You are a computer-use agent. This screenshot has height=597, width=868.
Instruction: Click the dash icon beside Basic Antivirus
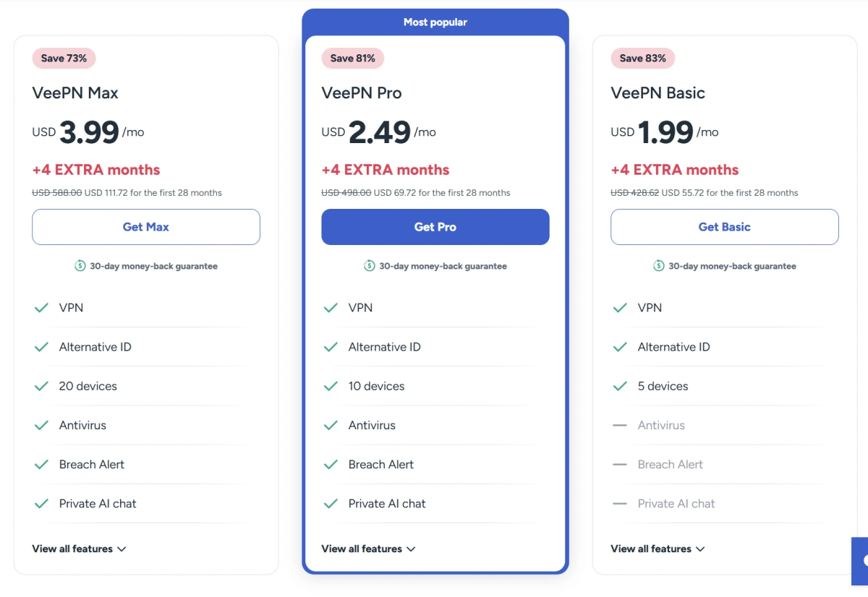[620, 425]
